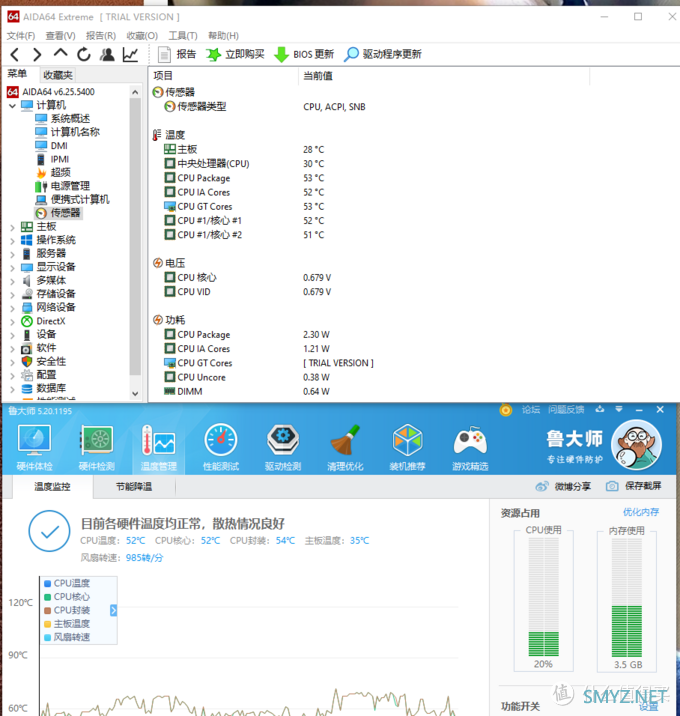Click 微博分享 share button
Viewport: 680px width, 716px height.
click(x=563, y=486)
